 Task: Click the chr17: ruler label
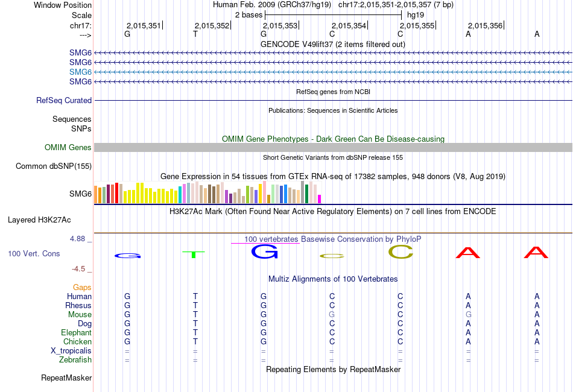[81, 25]
